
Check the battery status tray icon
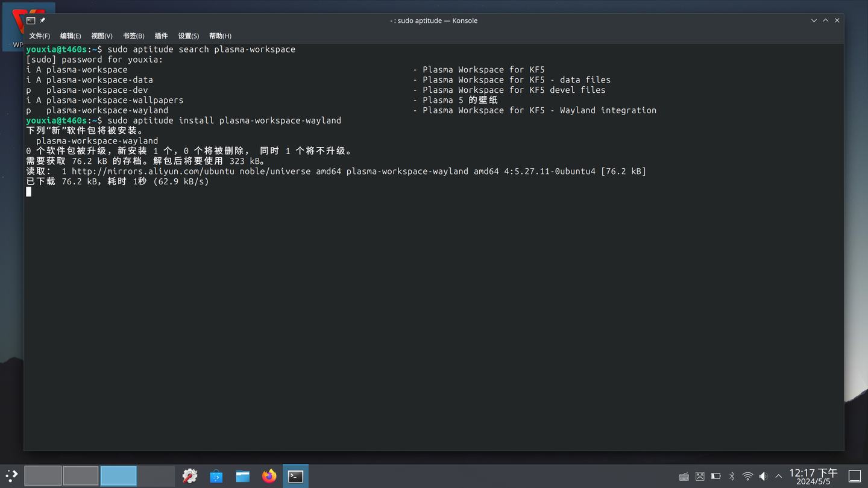point(715,475)
